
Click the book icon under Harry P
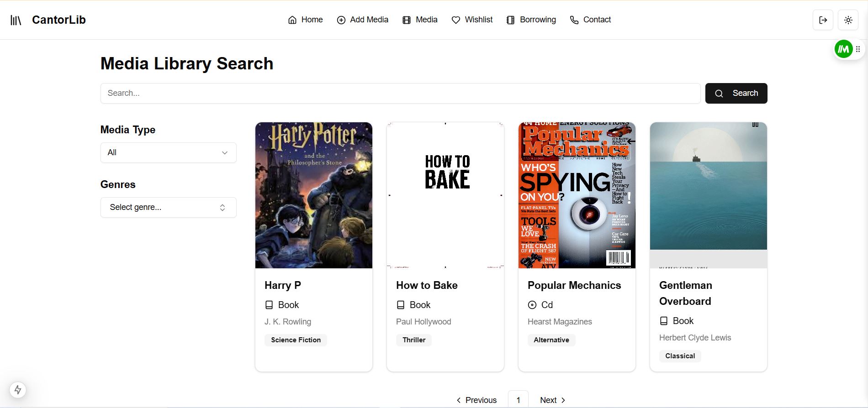coord(269,305)
